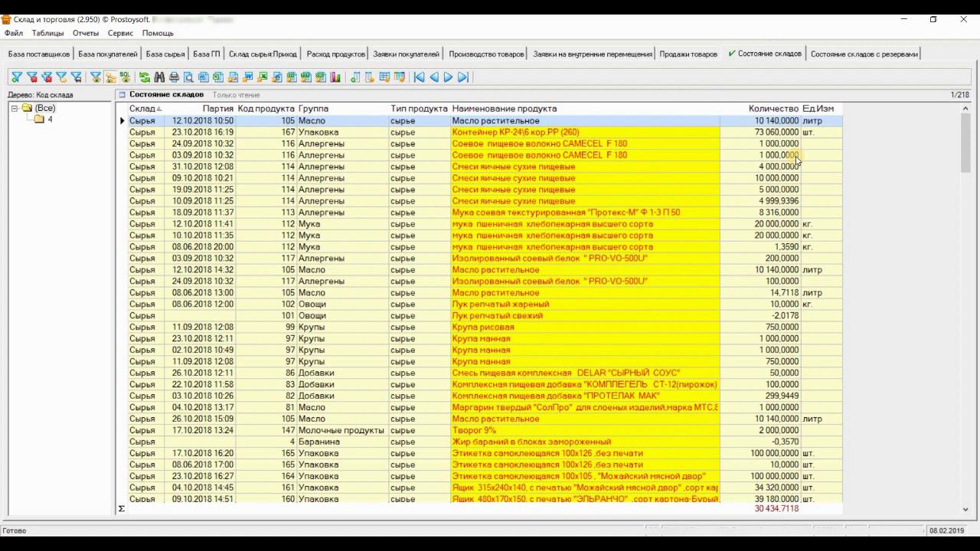Viewport: 980px width, 551px height.
Task: Click the printer icon in the toolbar
Action: (174, 77)
